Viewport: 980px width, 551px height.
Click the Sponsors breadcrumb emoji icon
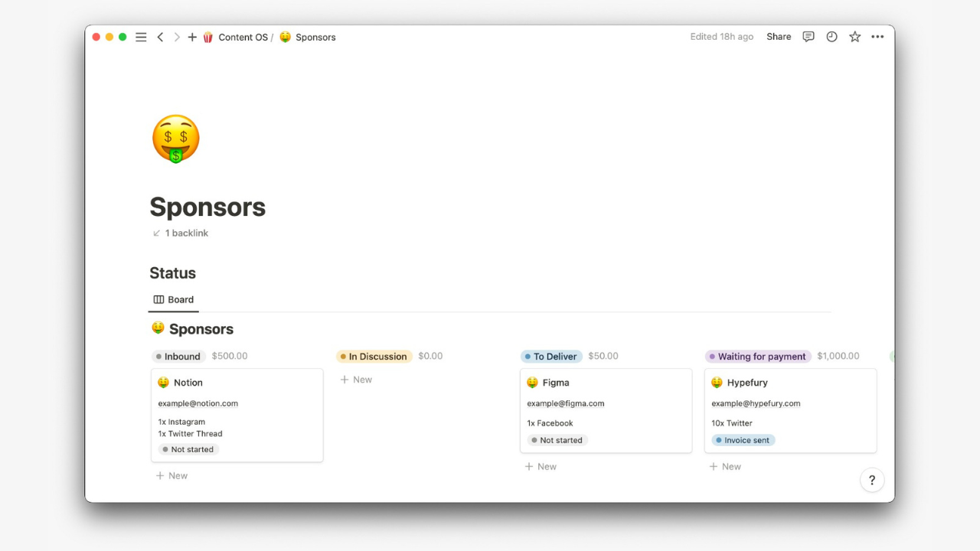point(285,37)
